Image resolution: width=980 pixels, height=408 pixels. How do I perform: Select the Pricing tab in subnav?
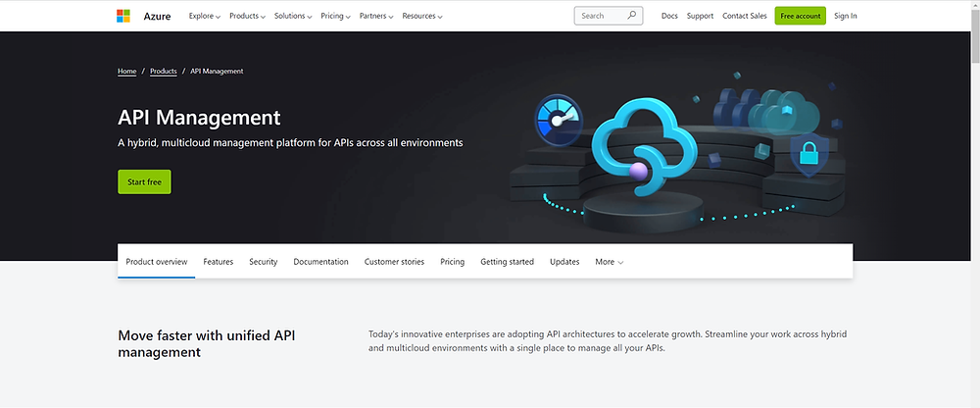tap(452, 262)
